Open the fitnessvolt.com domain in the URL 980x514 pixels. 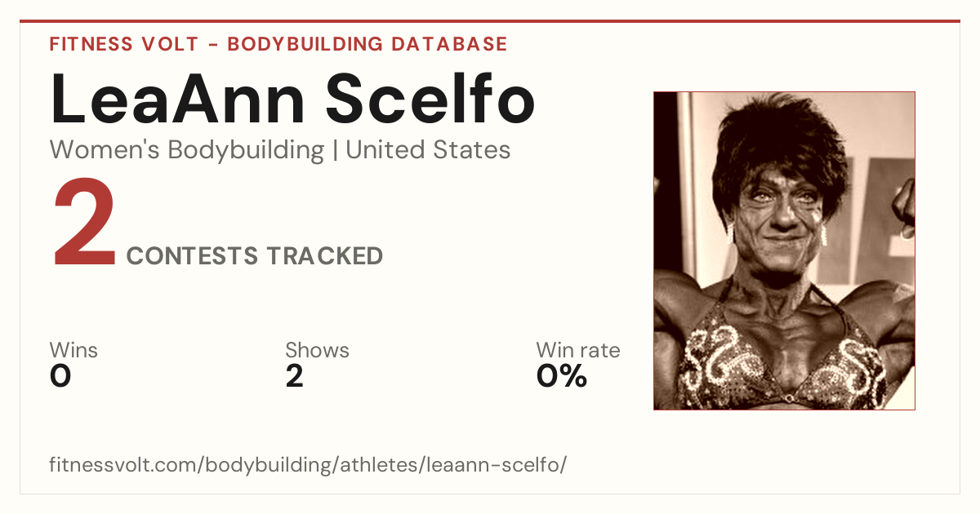click(x=125, y=465)
